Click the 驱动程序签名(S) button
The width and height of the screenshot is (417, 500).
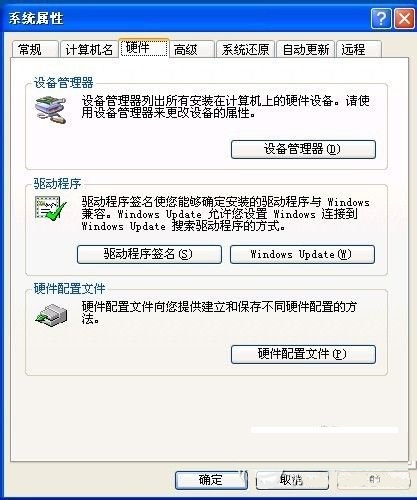pyautogui.click(x=149, y=254)
